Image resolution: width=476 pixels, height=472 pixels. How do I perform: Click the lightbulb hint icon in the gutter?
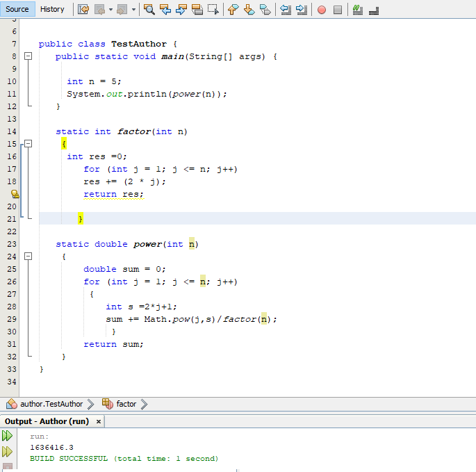(x=15, y=194)
